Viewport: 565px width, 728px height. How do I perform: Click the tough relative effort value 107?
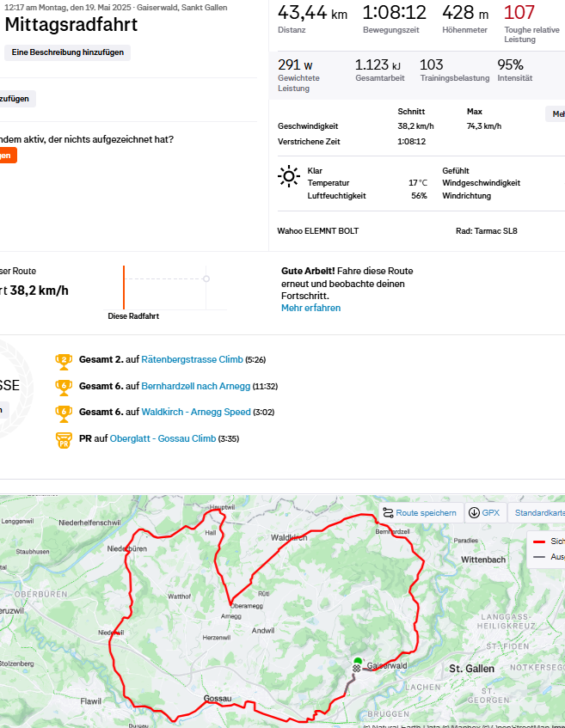click(519, 13)
